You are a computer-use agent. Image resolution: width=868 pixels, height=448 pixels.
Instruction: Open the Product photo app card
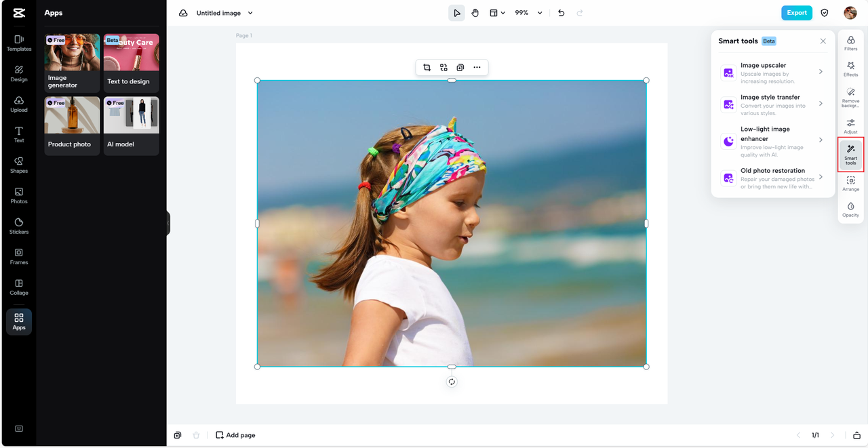(x=72, y=126)
